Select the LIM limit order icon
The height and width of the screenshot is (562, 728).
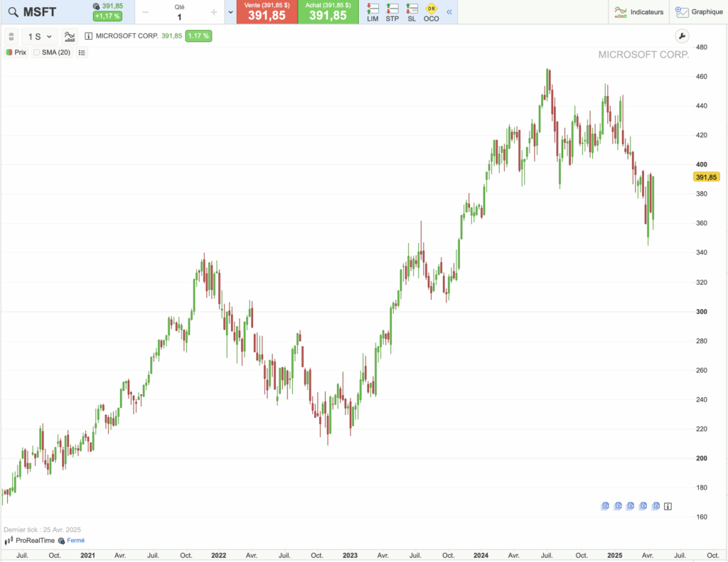pos(373,12)
